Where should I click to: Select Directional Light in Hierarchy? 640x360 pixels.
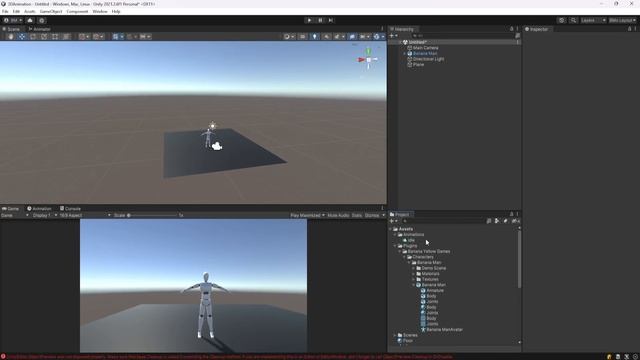(x=428, y=59)
